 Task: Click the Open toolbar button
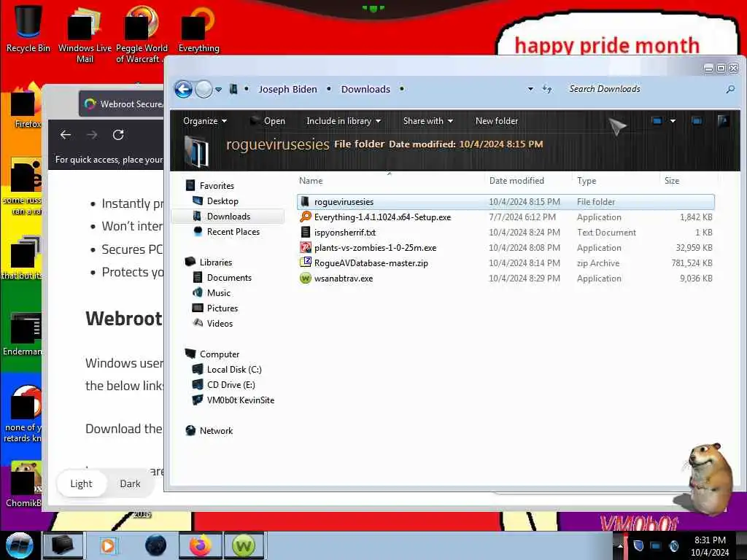coord(268,121)
